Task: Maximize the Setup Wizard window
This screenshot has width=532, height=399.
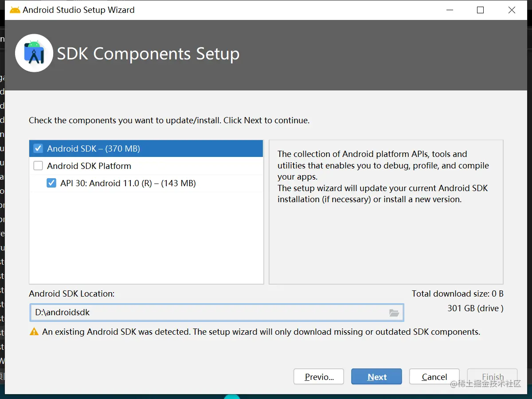Action: pos(480,10)
